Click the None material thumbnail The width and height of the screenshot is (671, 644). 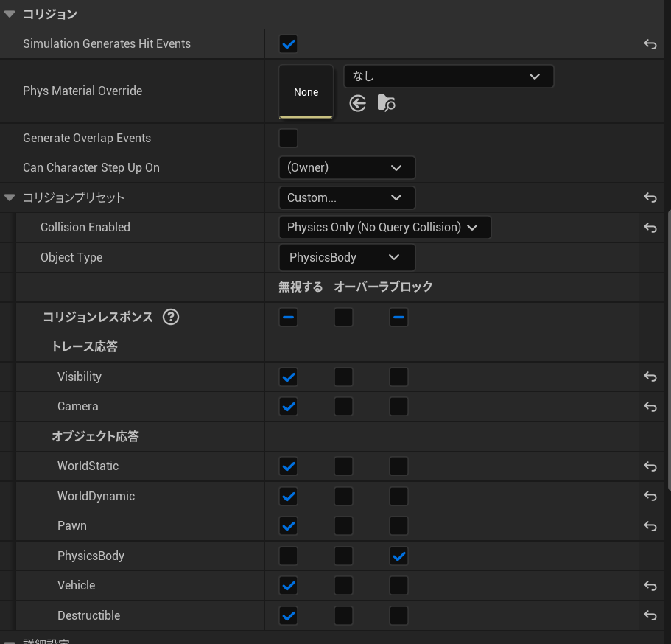pyautogui.click(x=306, y=91)
